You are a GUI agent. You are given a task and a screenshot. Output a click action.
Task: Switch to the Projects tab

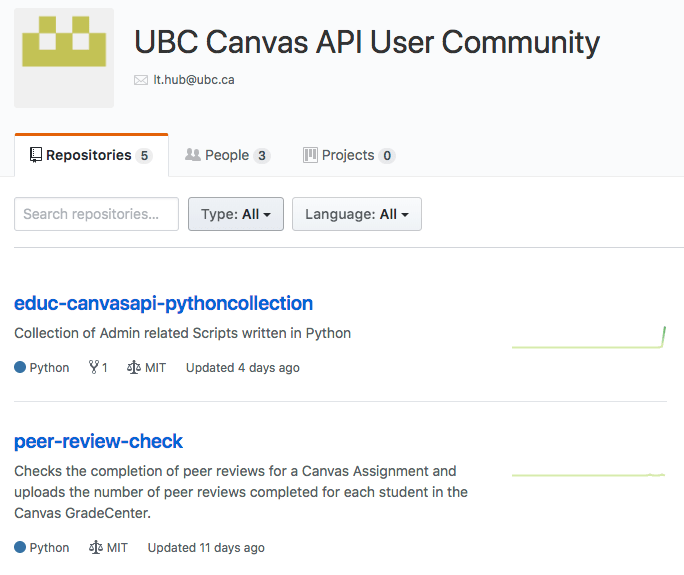pyautogui.click(x=349, y=155)
